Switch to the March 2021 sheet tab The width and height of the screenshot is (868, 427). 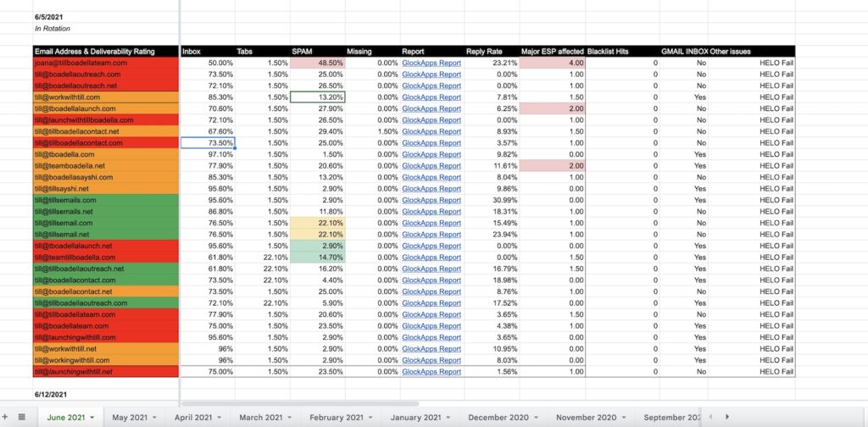259,418
